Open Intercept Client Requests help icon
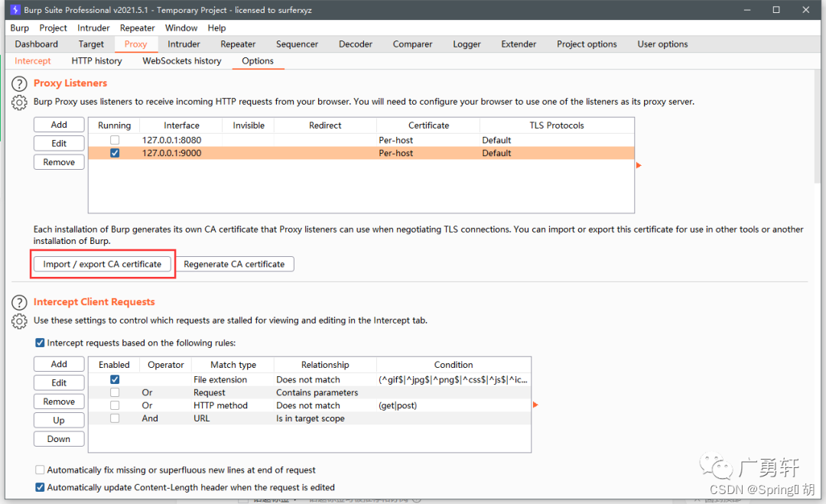Screen dimensions: 826x504 coord(19,302)
